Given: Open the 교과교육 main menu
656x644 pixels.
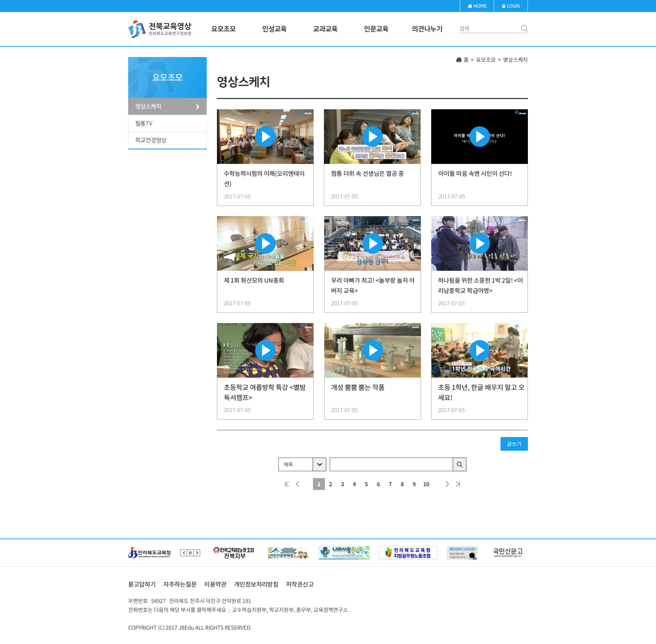Looking at the screenshot, I should tap(325, 29).
